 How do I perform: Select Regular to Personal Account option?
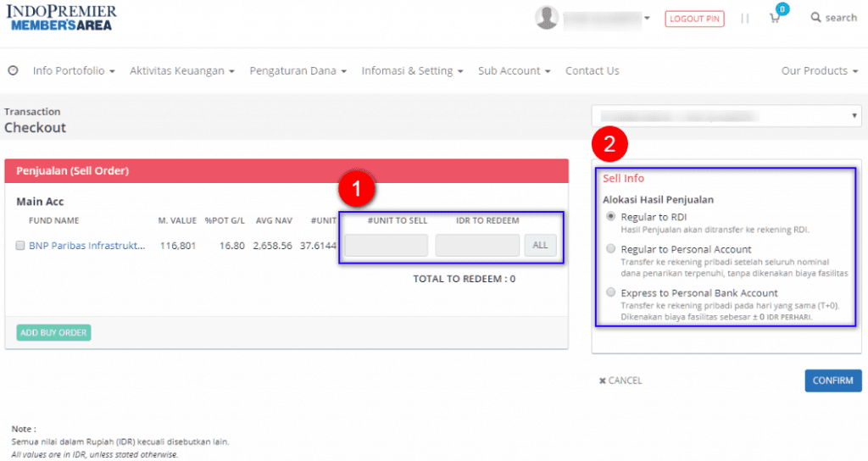click(610, 249)
